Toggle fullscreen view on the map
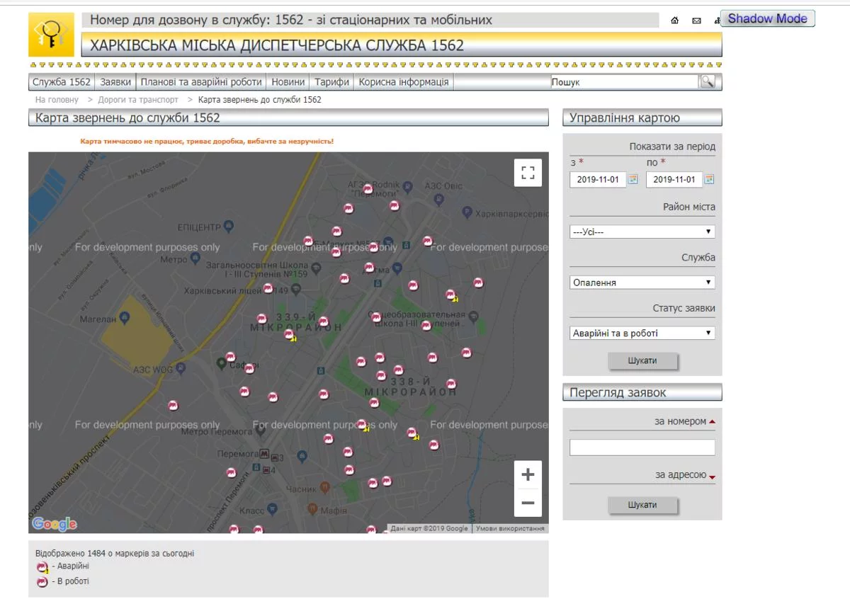The image size is (850, 616). pyautogui.click(x=528, y=173)
